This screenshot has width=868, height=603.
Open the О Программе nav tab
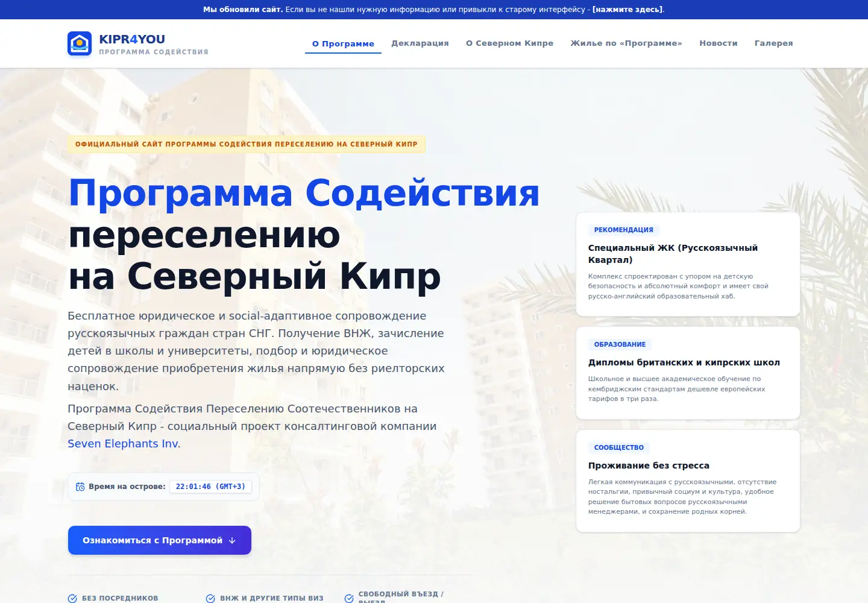pos(343,43)
